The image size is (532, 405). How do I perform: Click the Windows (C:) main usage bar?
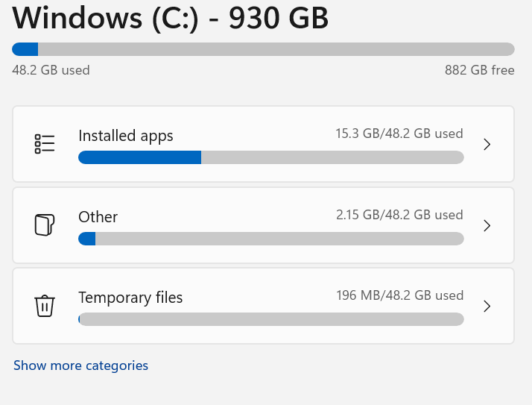click(x=263, y=49)
